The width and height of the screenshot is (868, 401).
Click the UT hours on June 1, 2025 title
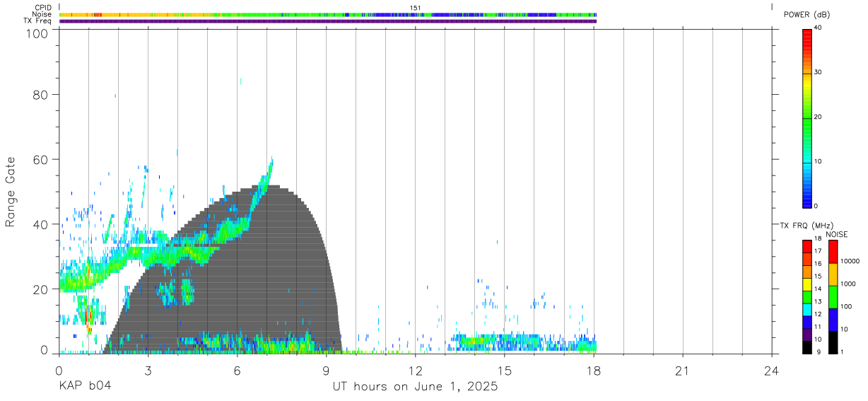click(x=416, y=387)
